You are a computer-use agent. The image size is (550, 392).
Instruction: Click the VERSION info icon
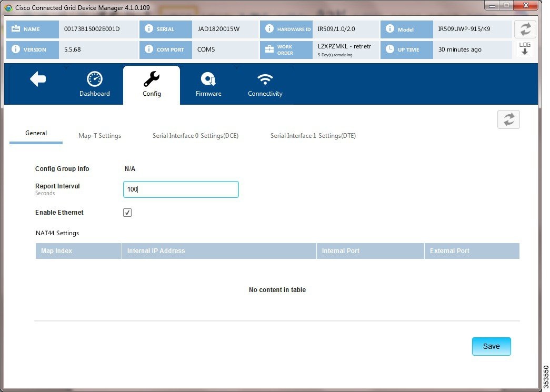tap(16, 49)
